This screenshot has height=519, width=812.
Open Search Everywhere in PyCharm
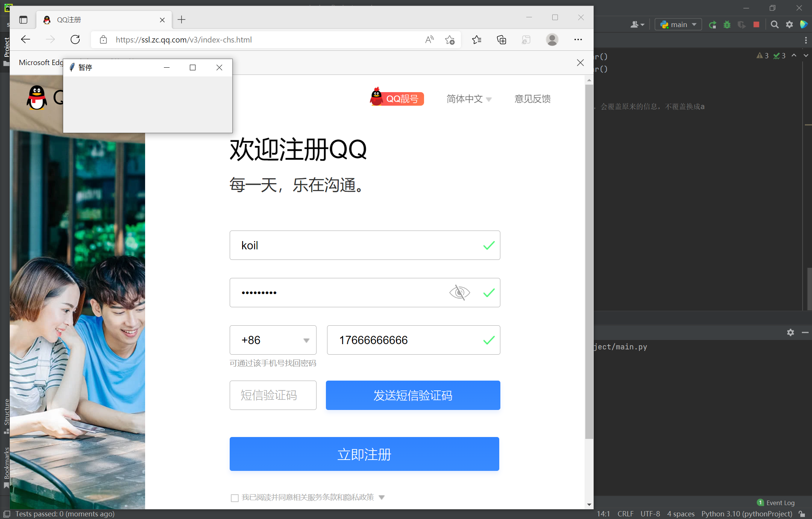pyautogui.click(x=775, y=24)
